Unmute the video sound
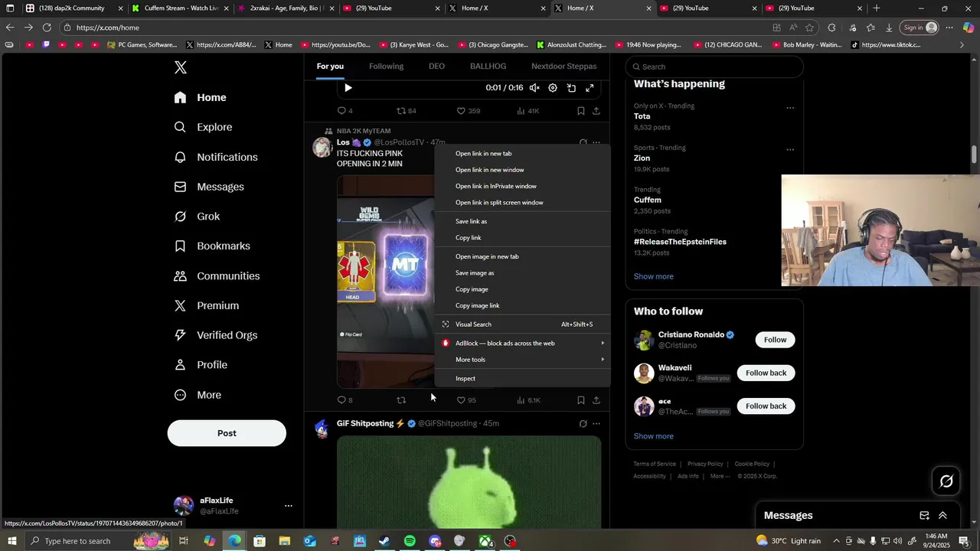The width and height of the screenshot is (980, 551). [x=534, y=88]
